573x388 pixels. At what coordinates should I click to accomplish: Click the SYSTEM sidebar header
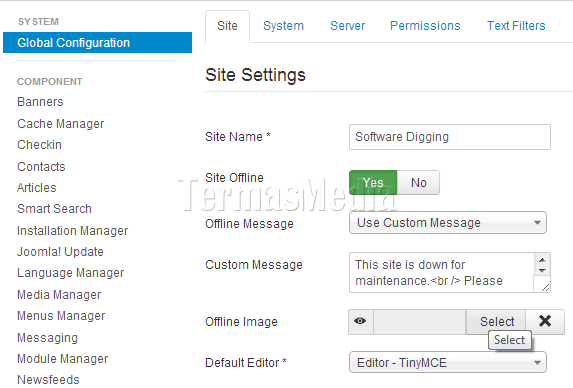click(x=38, y=22)
